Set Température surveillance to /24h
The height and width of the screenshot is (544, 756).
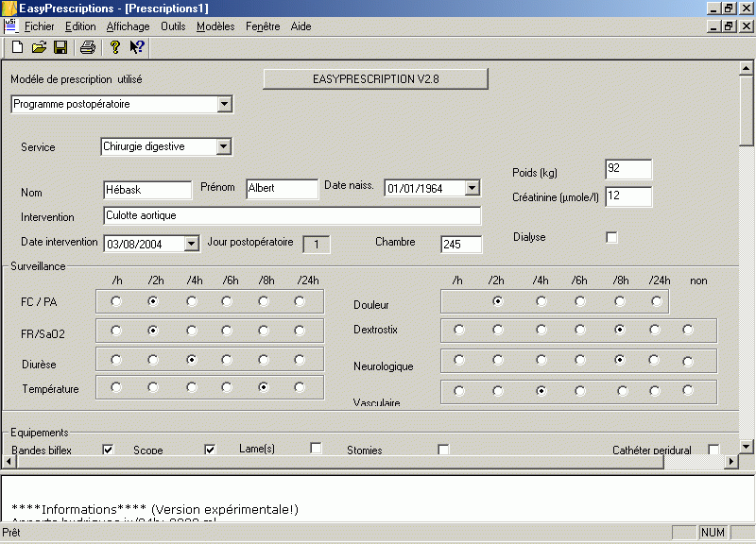click(300, 387)
